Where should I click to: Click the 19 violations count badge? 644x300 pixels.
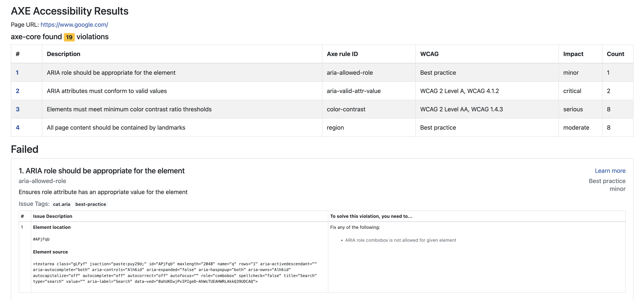tap(69, 37)
